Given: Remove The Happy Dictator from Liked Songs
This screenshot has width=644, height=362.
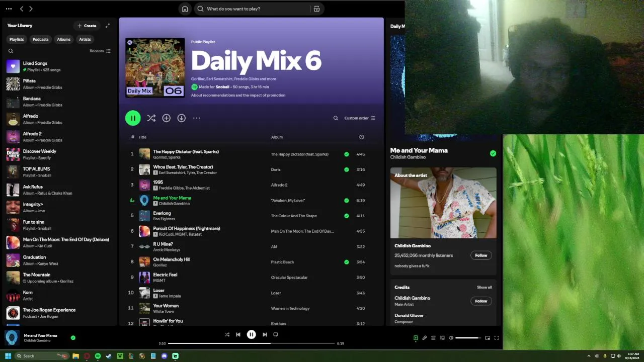Looking at the screenshot, I should click(x=346, y=154).
